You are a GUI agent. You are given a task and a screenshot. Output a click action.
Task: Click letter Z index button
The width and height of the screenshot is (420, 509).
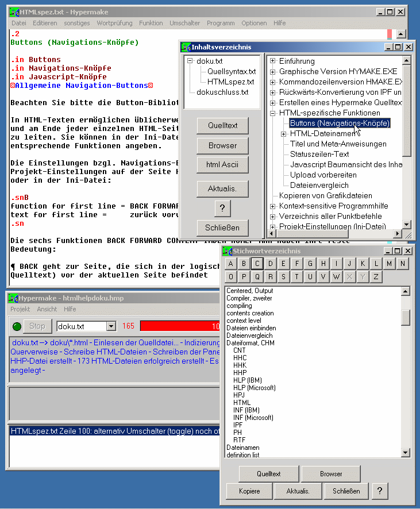coord(376,277)
